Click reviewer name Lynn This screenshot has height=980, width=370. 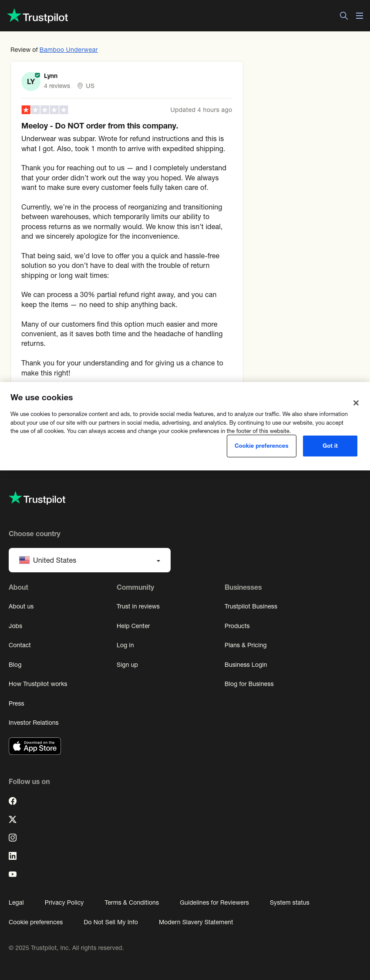click(51, 76)
